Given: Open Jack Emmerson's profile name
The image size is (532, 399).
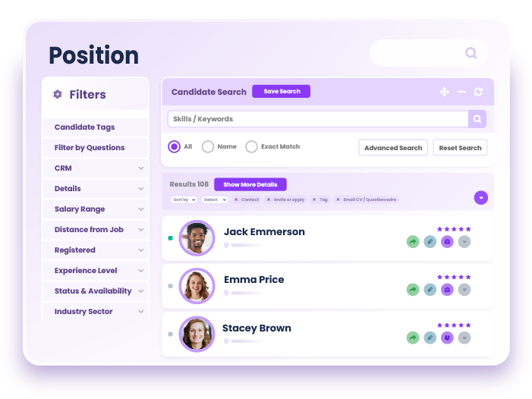Looking at the screenshot, I should click(x=264, y=232).
